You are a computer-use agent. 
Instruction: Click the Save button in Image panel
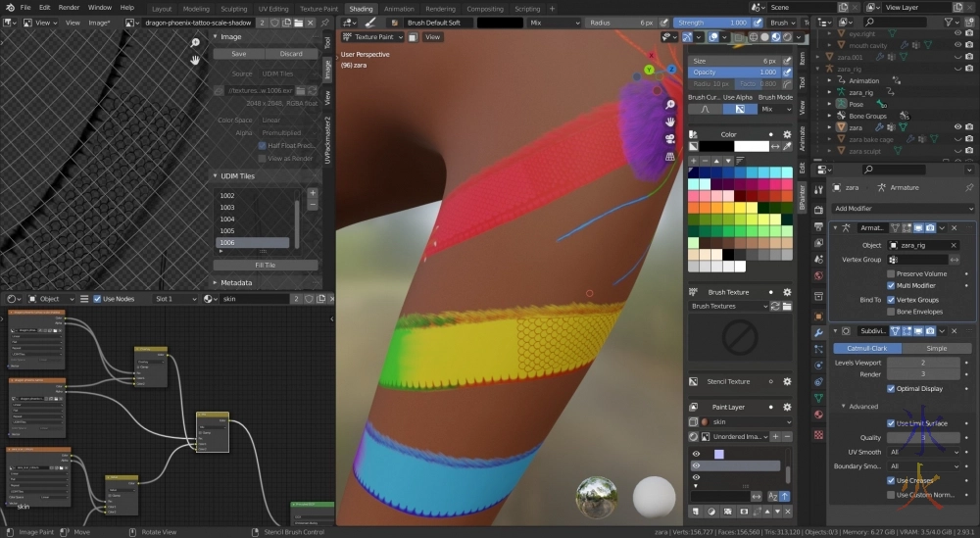pos(238,54)
